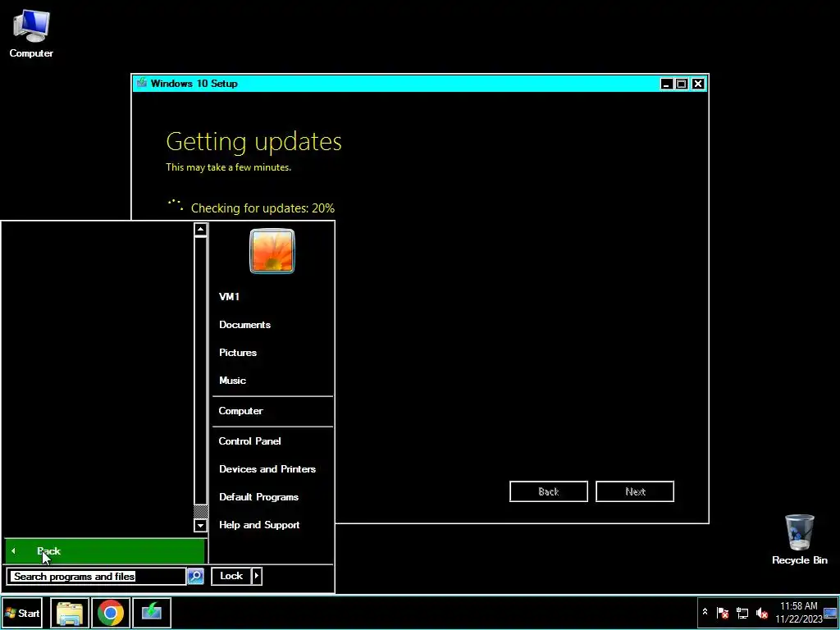This screenshot has width=840, height=630.
Task: Minimize the Windows 10 Setup window
Action: [x=666, y=84]
